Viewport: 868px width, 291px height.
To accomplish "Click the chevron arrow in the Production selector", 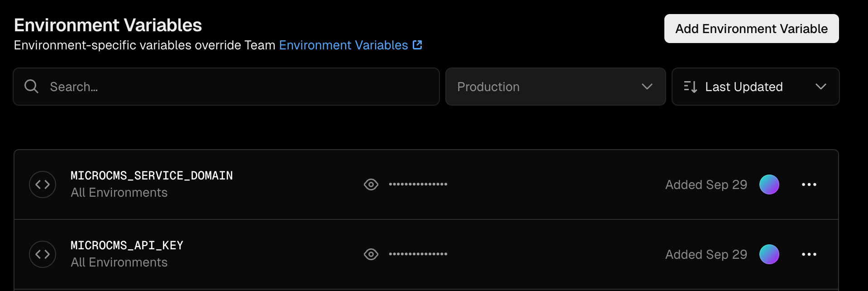I will coord(647,87).
